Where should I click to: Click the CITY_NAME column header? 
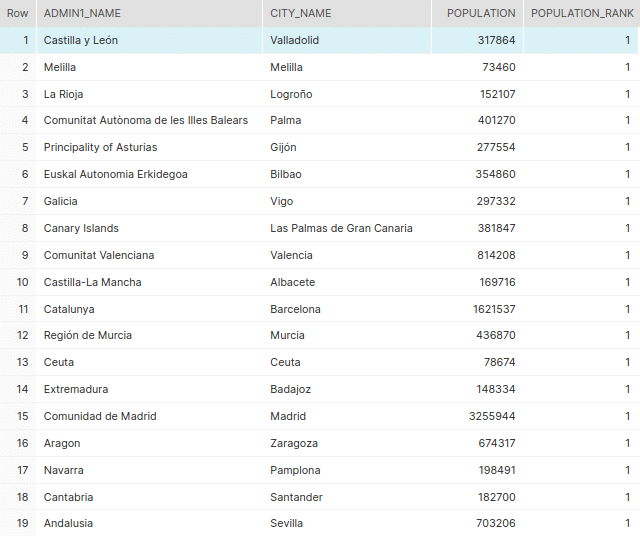tap(300, 13)
